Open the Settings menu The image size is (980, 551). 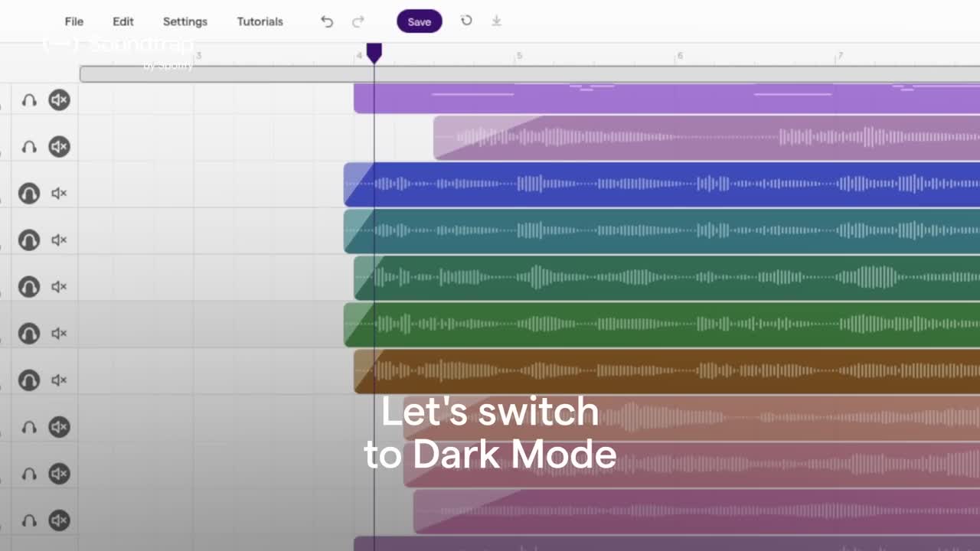click(185, 21)
